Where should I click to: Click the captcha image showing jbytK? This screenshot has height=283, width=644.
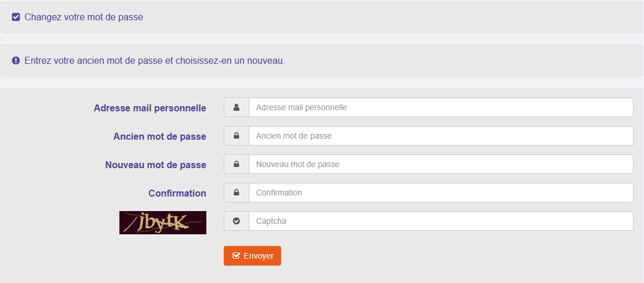163,223
